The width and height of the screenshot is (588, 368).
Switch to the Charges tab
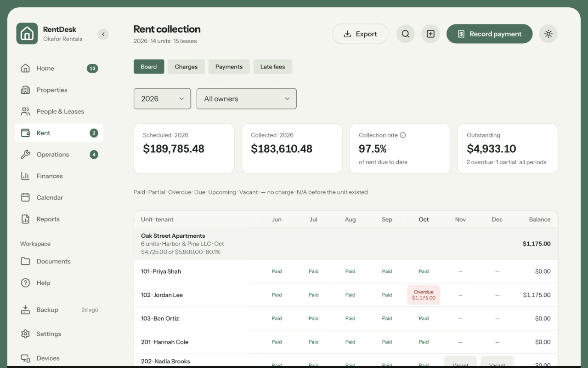186,67
